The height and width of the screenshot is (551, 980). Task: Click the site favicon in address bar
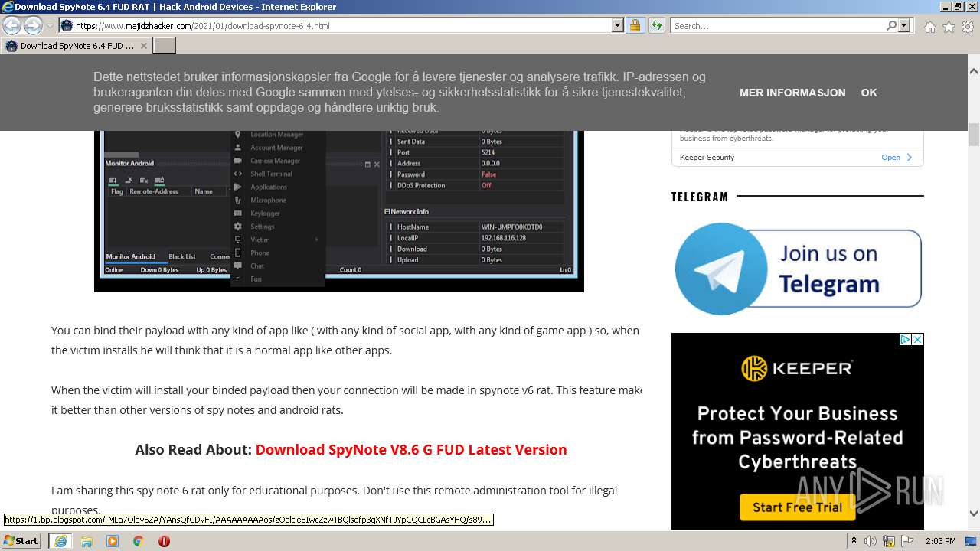click(x=67, y=25)
